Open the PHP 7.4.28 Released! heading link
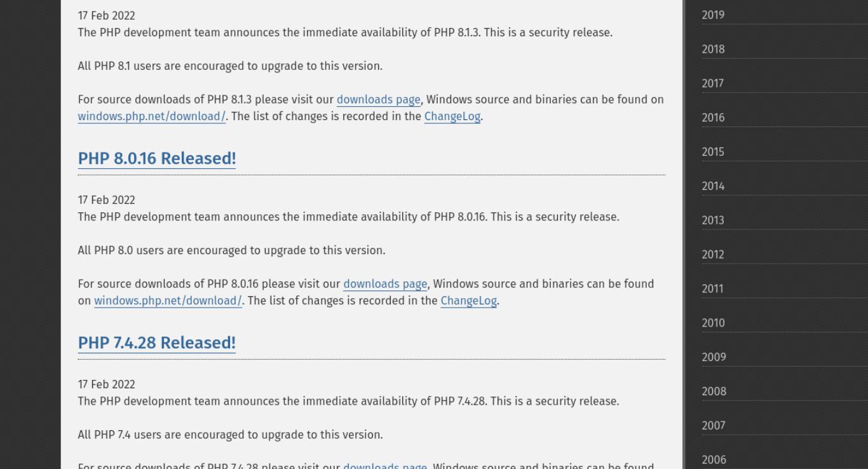Viewport: 868px width, 469px height. coord(156,343)
